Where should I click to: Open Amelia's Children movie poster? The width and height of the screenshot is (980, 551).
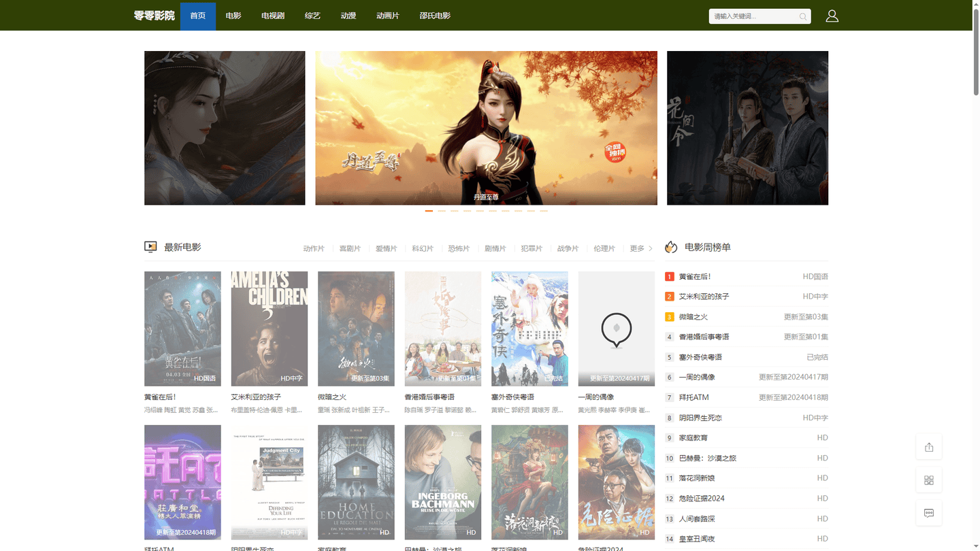coord(269,329)
